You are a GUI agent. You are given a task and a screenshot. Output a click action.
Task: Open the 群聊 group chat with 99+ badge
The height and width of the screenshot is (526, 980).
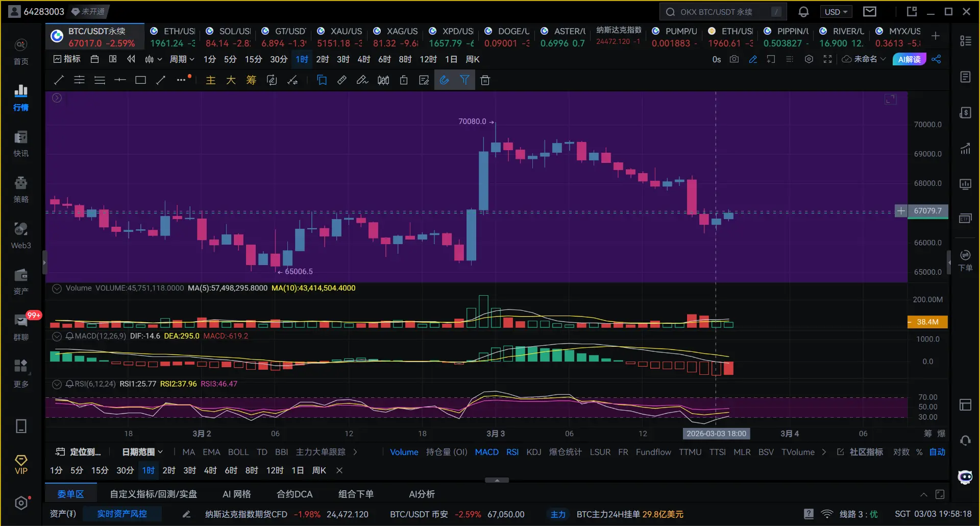(21, 327)
